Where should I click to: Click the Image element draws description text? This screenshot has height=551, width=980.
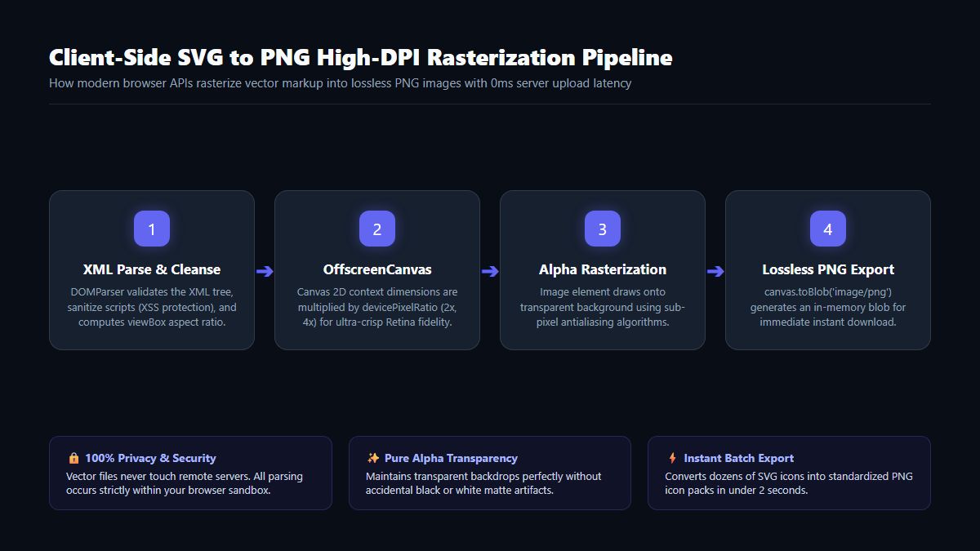click(x=603, y=307)
